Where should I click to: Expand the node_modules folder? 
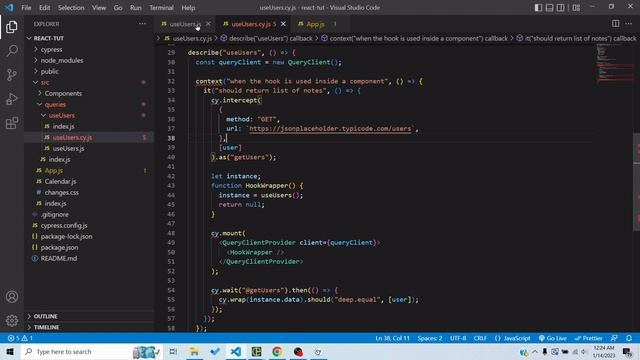[x=89, y=60]
